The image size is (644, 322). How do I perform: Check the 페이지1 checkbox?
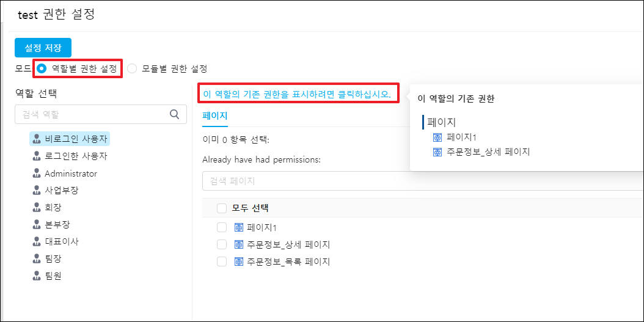tap(222, 228)
